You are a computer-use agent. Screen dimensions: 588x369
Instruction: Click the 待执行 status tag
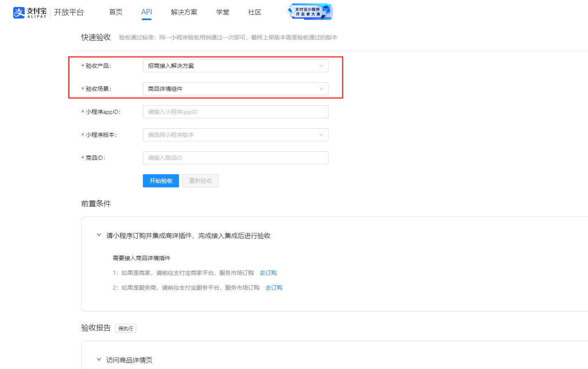126,328
